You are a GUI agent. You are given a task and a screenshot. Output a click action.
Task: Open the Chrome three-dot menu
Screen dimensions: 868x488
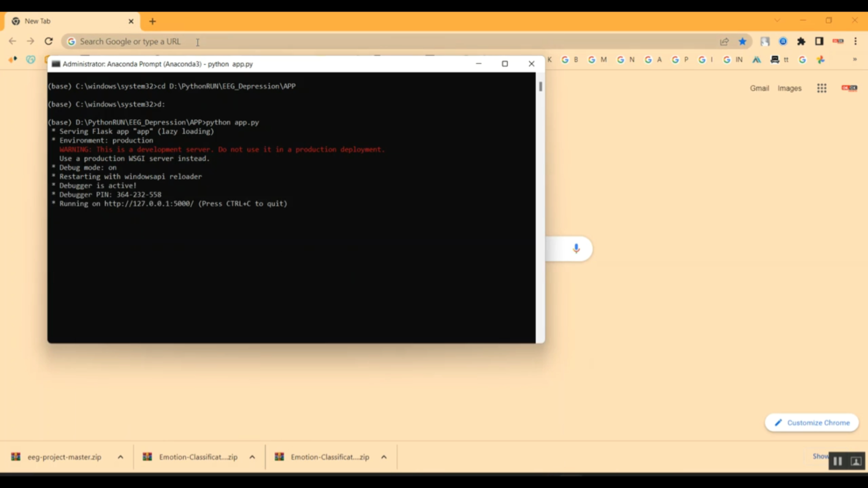855,41
